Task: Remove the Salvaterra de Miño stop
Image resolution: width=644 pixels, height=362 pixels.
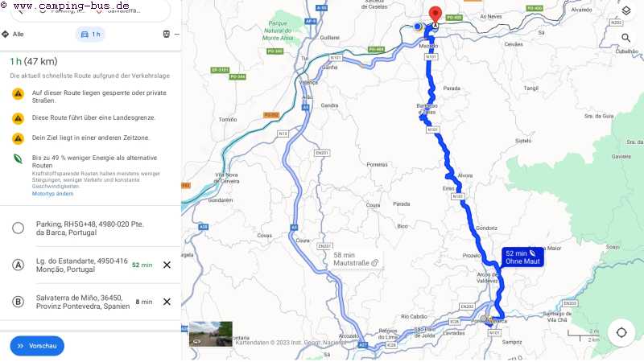Action: point(167,302)
